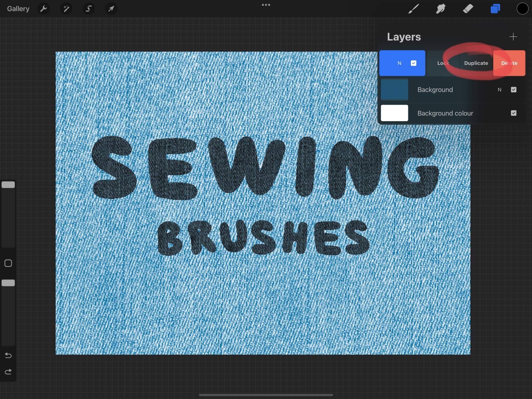Viewport: 532px width, 399px height.
Task: Tap the square modify button on sidebar
Action: click(x=8, y=263)
